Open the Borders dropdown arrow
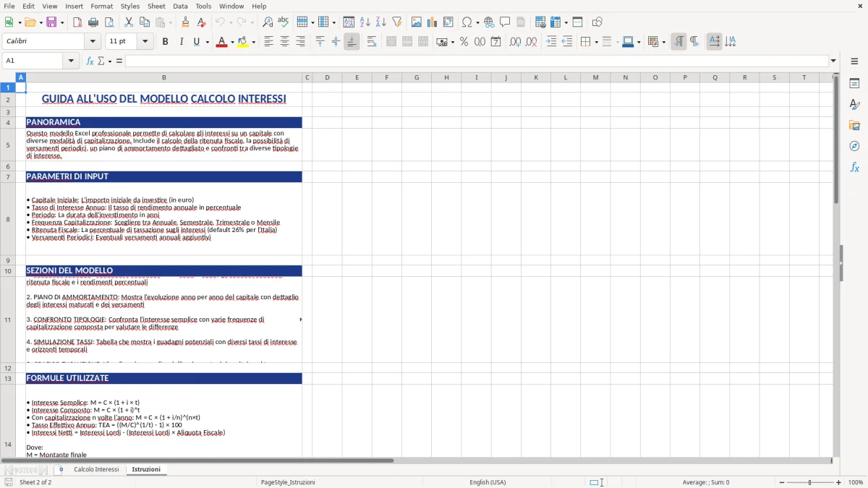The width and height of the screenshot is (868, 488). (597, 42)
